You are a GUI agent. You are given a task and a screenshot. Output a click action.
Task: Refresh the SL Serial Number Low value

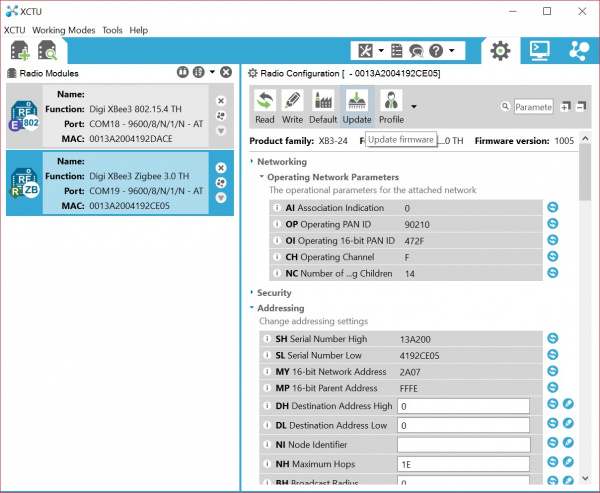coord(553,355)
